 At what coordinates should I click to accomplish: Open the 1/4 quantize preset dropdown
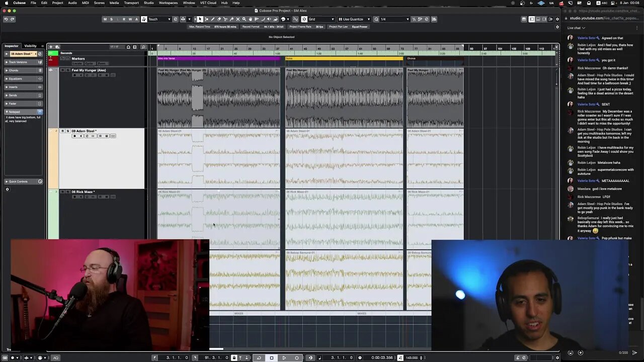pos(394,19)
